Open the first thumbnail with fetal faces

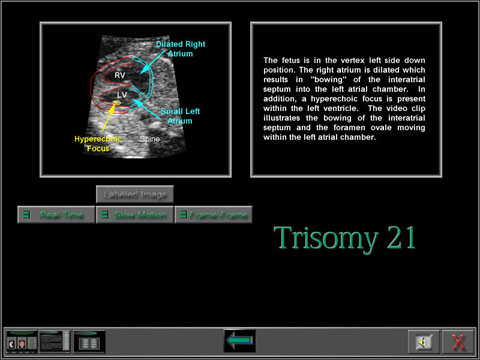click(x=22, y=342)
